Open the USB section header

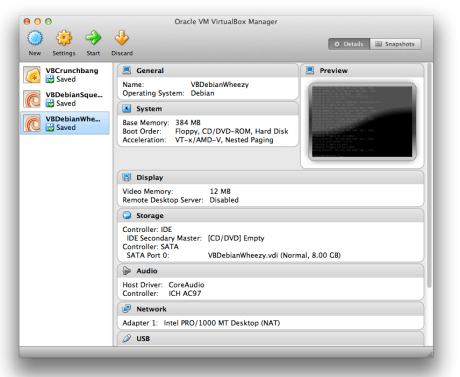coord(143,339)
